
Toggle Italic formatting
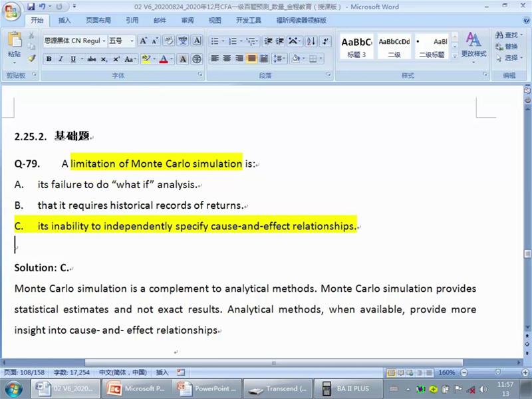tap(61, 59)
